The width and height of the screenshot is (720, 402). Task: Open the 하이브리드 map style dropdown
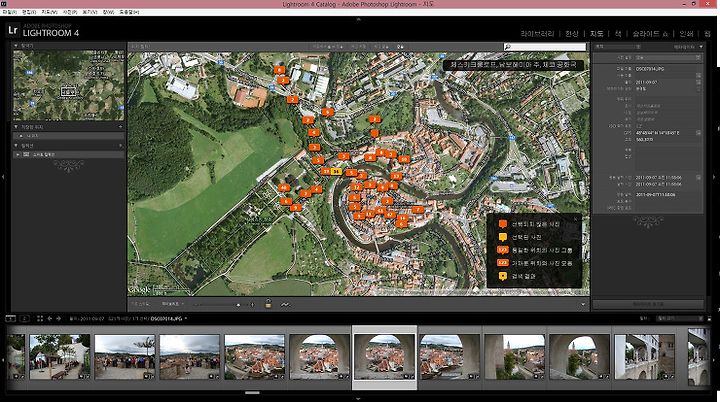tap(173, 304)
